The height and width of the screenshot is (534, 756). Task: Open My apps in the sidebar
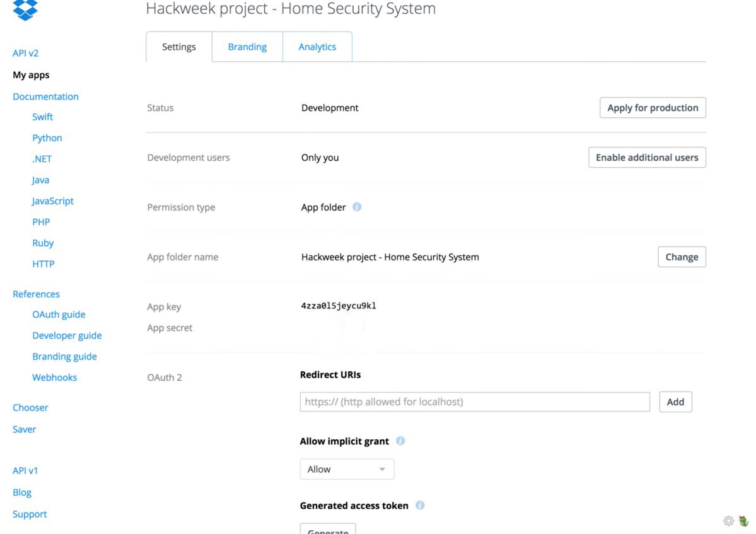click(x=31, y=75)
